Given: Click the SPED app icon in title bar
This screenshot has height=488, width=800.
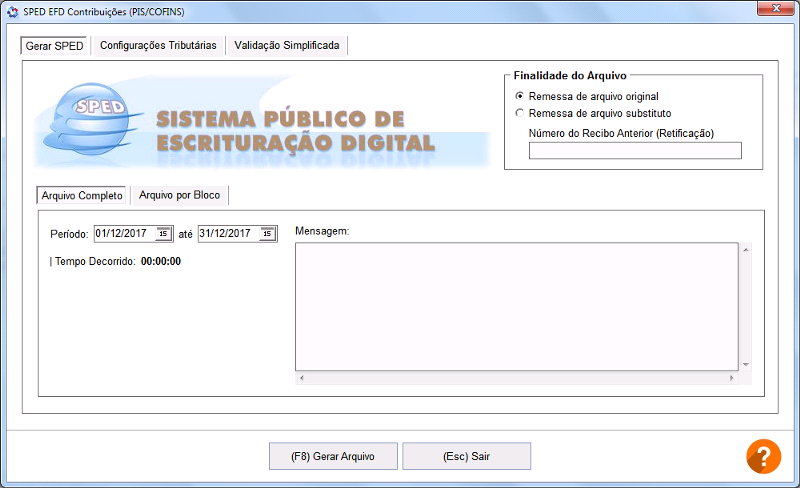Looking at the screenshot, I should pyautogui.click(x=13, y=11).
